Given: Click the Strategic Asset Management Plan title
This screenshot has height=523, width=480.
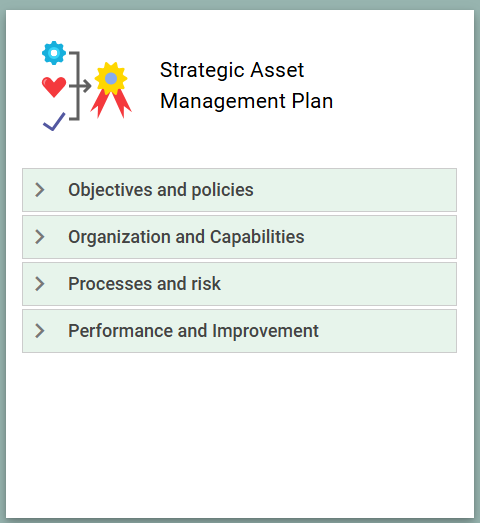Looking at the screenshot, I should point(247,85).
